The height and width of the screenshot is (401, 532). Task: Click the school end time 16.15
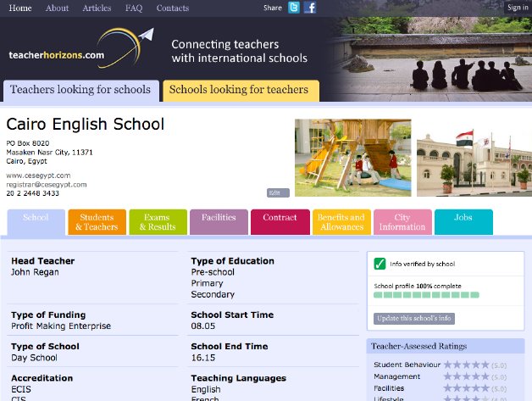coord(203,358)
